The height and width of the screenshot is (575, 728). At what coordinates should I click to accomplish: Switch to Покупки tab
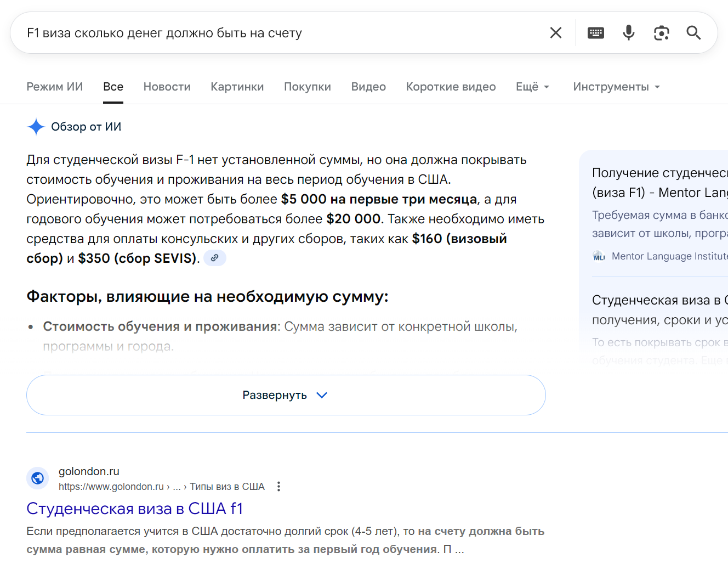point(308,87)
